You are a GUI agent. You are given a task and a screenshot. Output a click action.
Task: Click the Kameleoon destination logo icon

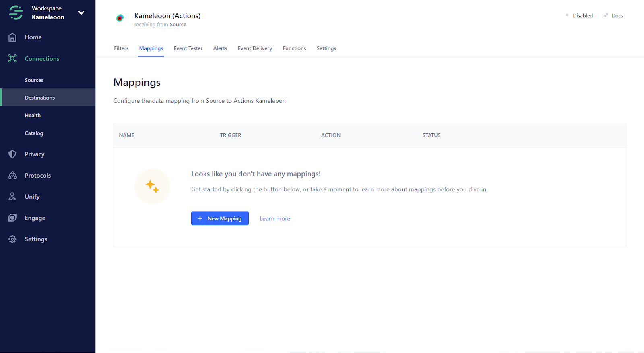click(x=120, y=18)
